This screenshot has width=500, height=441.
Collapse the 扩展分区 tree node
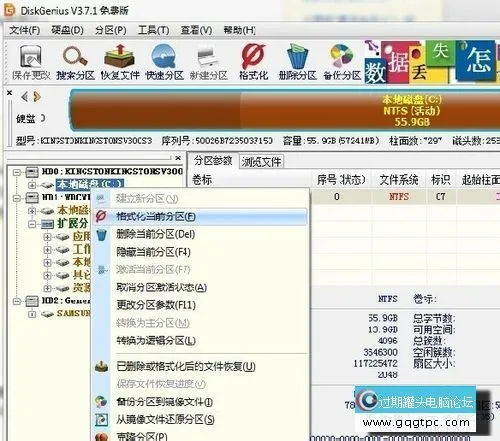pyautogui.click(x=32, y=224)
